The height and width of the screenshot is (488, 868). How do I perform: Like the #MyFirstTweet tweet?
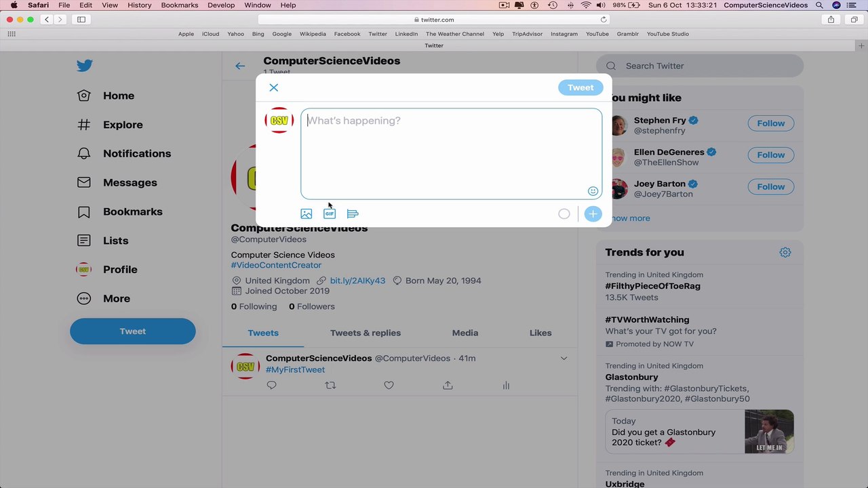tap(389, 385)
